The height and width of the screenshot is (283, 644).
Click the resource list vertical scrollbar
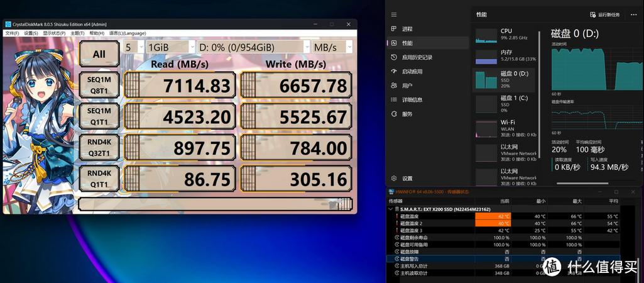tap(540, 94)
